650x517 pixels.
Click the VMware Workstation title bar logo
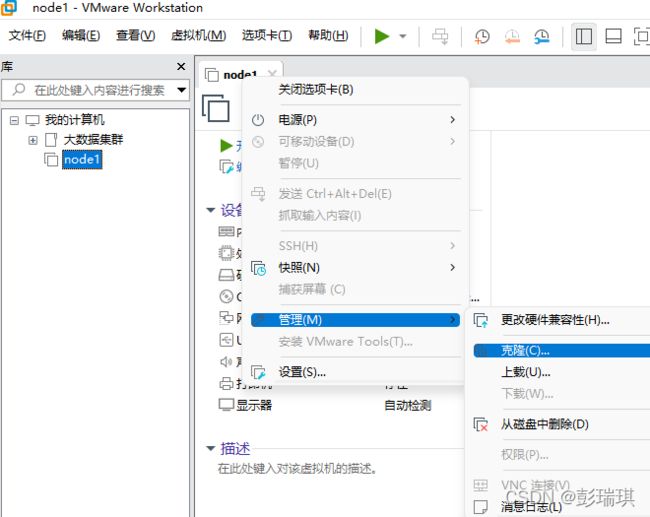pos(9,7)
